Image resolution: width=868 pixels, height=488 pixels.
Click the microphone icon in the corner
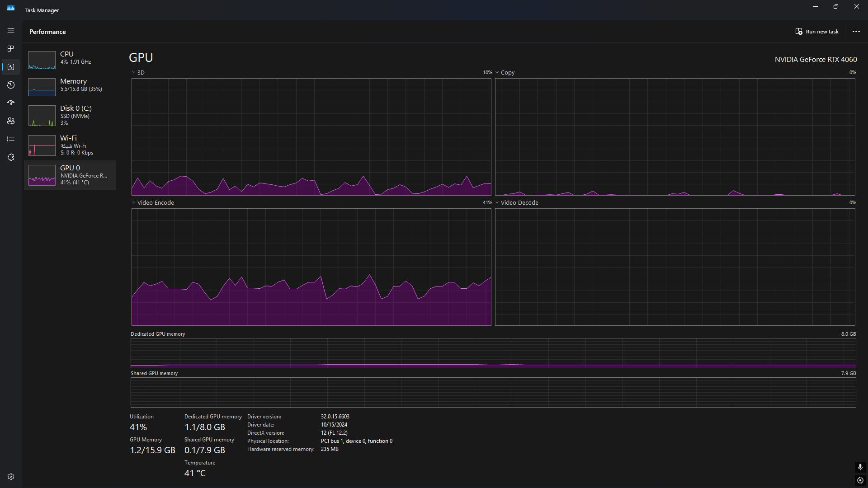[860, 467]
